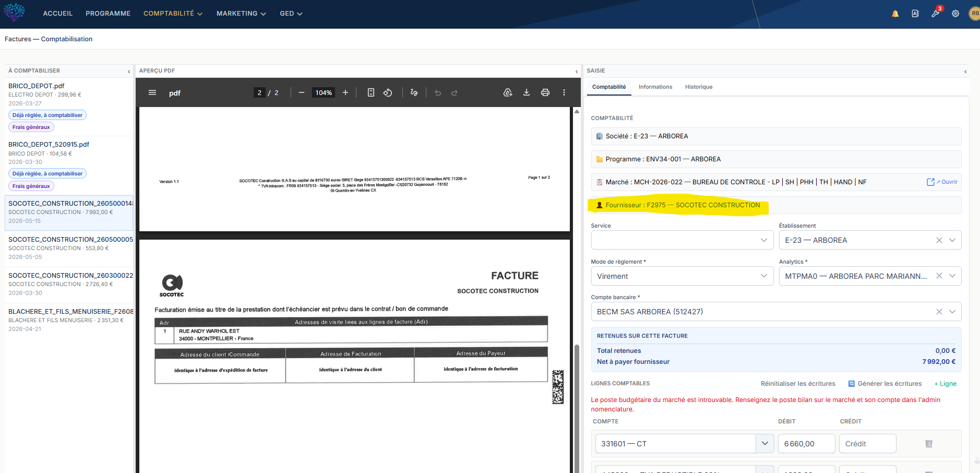
Task: Click the Programme ENV34-001 — ARBOREA field
Action: coord(776,159)
